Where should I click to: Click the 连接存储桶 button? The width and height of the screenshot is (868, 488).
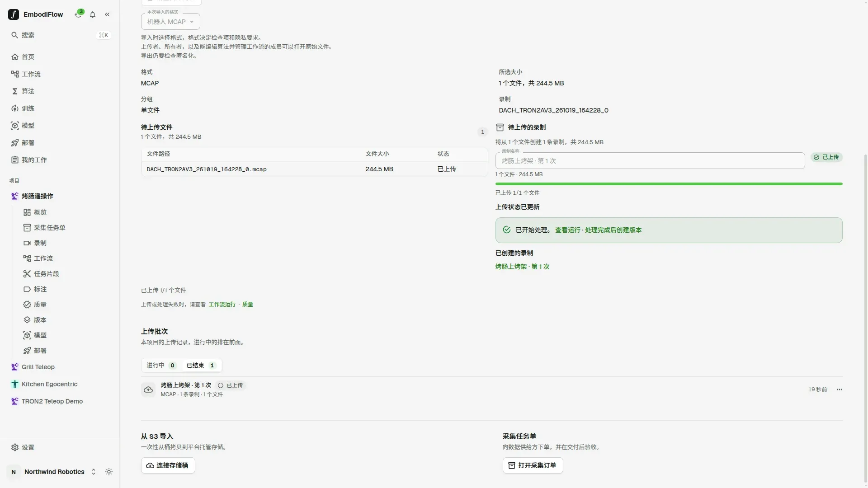pos(168,465)
